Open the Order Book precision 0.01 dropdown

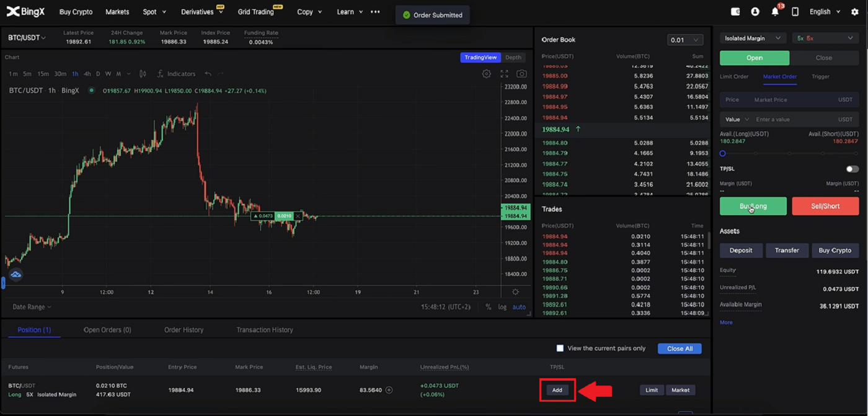[x=684, y=39]
